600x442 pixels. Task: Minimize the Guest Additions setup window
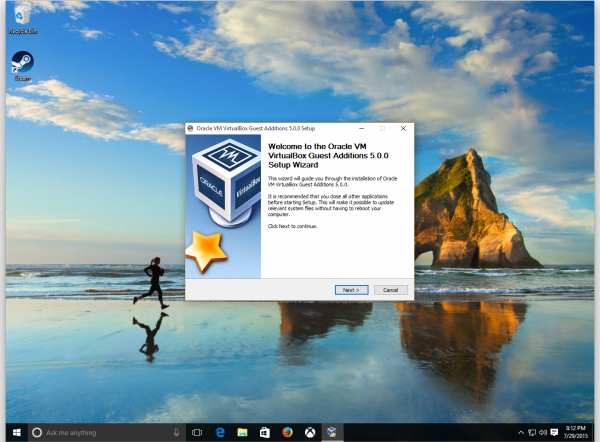pyautogui.click(x=362, y=129)
